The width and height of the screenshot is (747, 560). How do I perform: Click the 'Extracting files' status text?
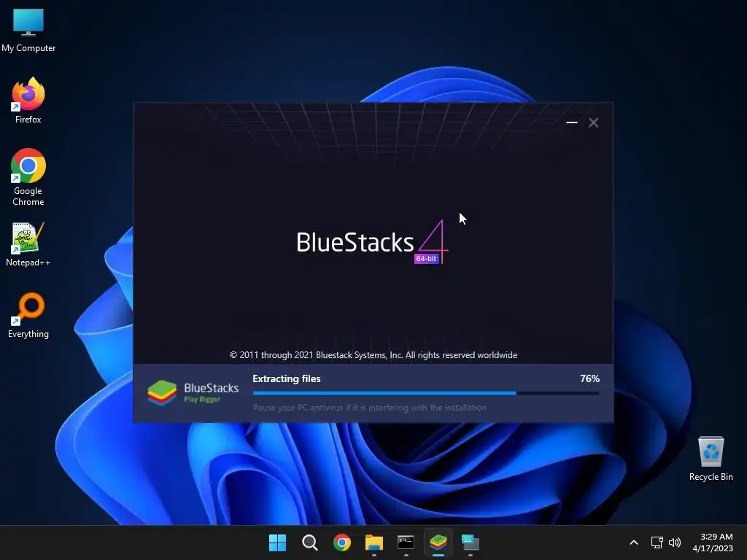point(286,378)
